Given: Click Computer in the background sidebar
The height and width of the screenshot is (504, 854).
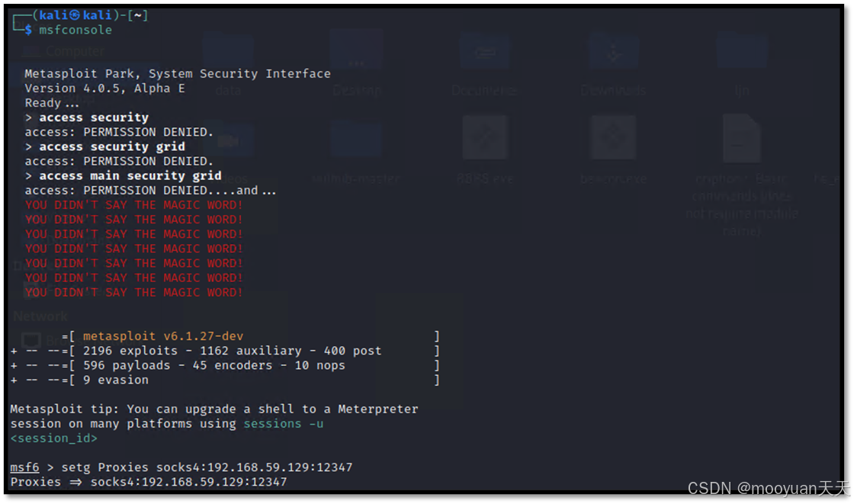Looking at the screenshot, I should [x=75, y=51].
